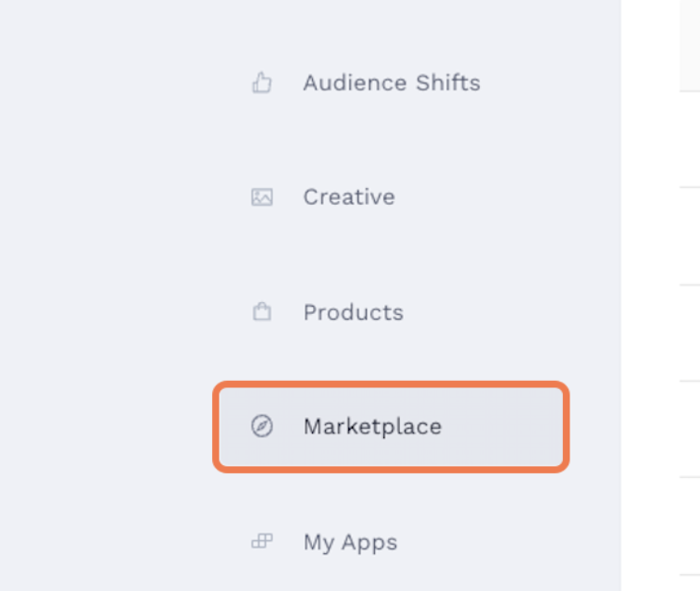700x591 pixels.
Task: Click the "Audience Shifts" text label
Action: click(x=391, y=83)
